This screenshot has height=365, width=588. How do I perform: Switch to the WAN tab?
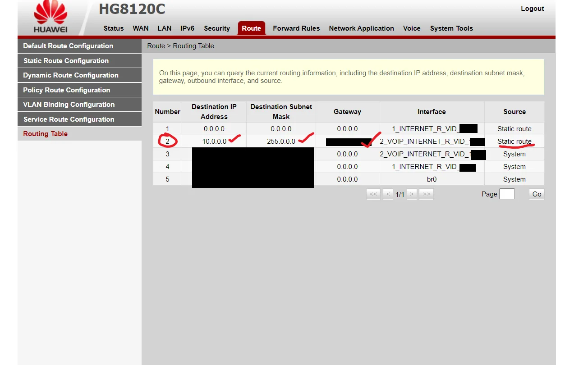point(140,28)
